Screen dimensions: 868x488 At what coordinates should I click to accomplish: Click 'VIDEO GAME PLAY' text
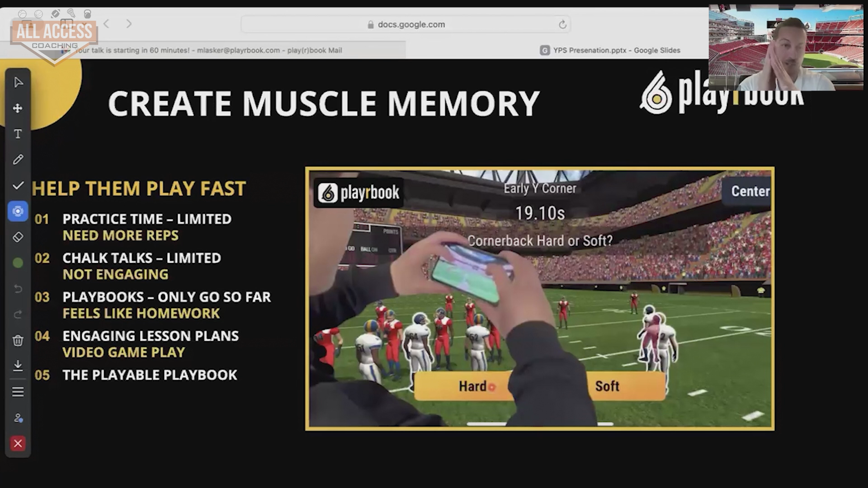tap(124, 352)
